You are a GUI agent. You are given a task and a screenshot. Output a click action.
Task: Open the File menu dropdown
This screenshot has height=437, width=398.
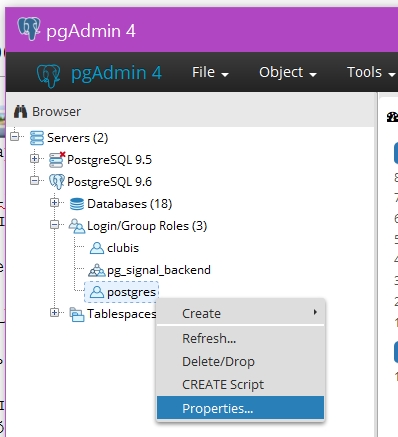tap(210, 72)
